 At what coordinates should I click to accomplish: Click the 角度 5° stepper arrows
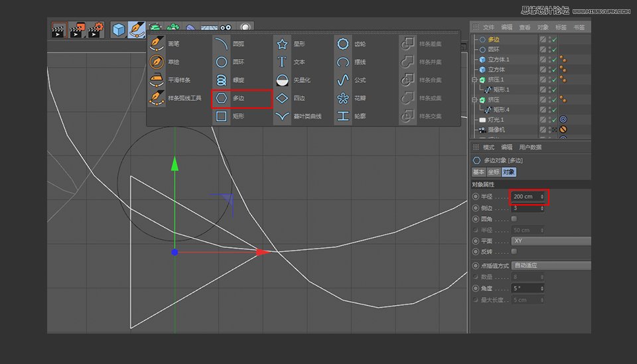pyautogui.click(x=542, y=288)
